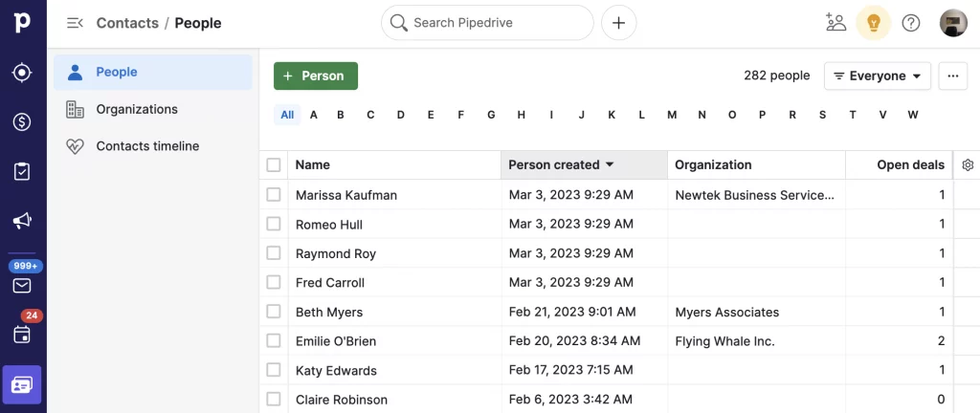Open Deals from the dollar icon

point(22,122)
